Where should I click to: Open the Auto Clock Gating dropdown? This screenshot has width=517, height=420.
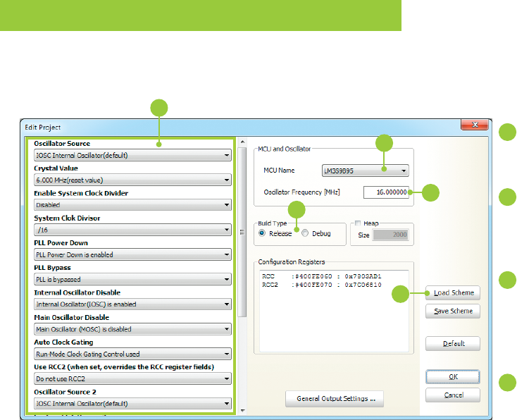point(132,354)
